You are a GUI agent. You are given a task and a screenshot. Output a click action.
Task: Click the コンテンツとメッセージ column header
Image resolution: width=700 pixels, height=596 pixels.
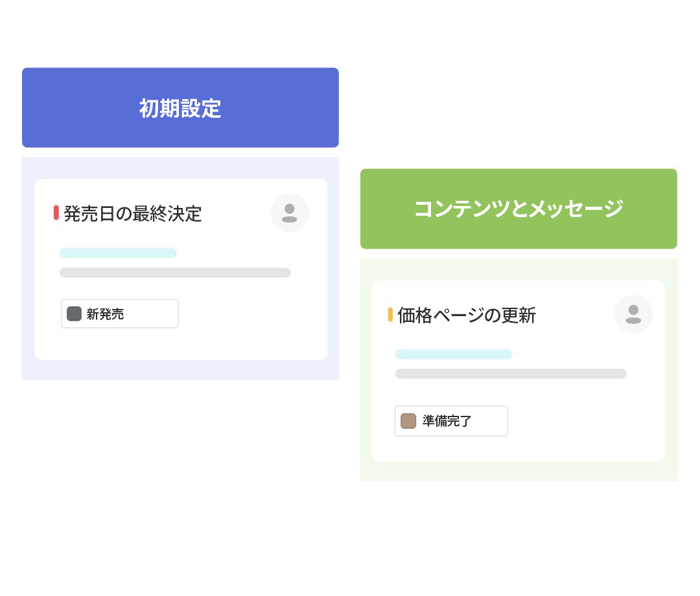click(519, 209)
